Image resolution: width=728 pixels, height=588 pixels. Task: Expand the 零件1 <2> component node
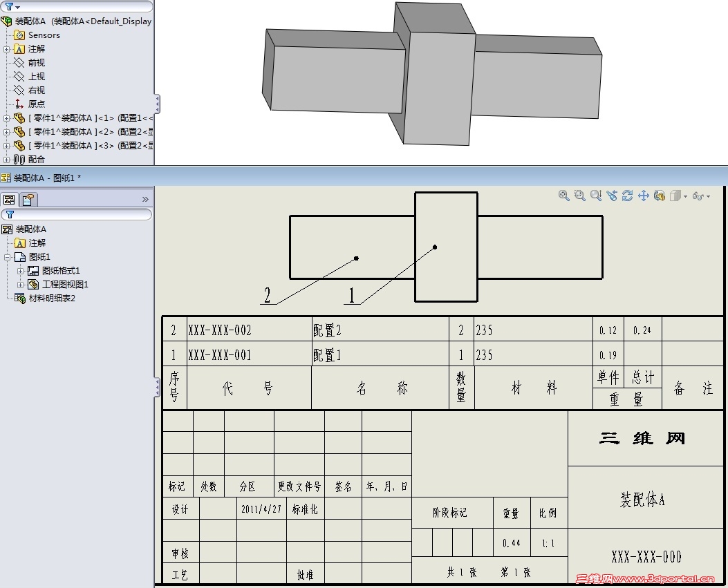(x=6, y=132)
